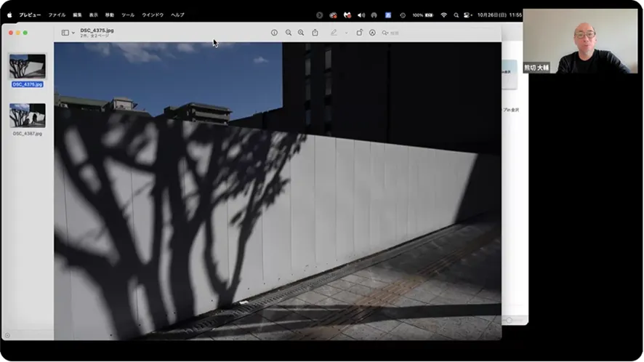Image resolution: width=644 pixels, height=362 pixels.
Task: Toggle the Wi-Fi status menu icon
Action: coord(443,15)
